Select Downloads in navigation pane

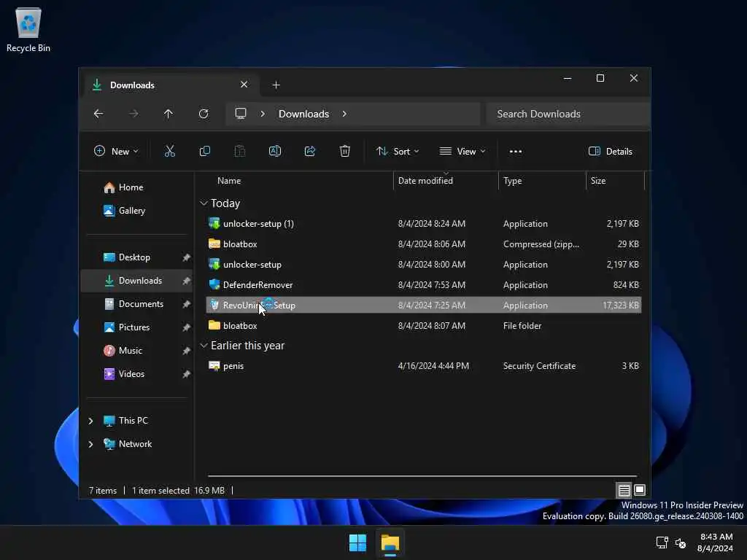click(x=136, y=281)
